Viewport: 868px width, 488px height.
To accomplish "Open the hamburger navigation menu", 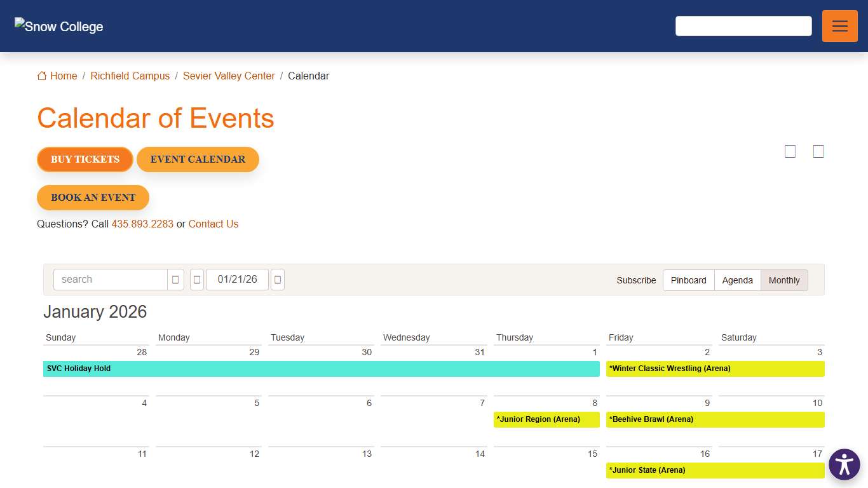I will pyautogui.click(x=839, y=26).
